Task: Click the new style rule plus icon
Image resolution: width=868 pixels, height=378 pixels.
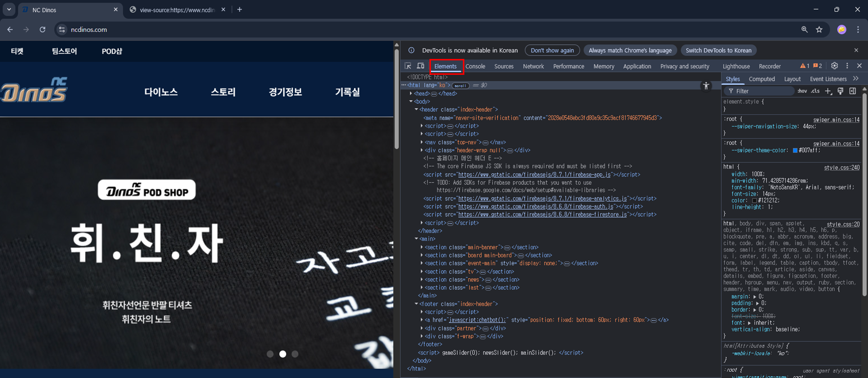Action: point(828,91)
